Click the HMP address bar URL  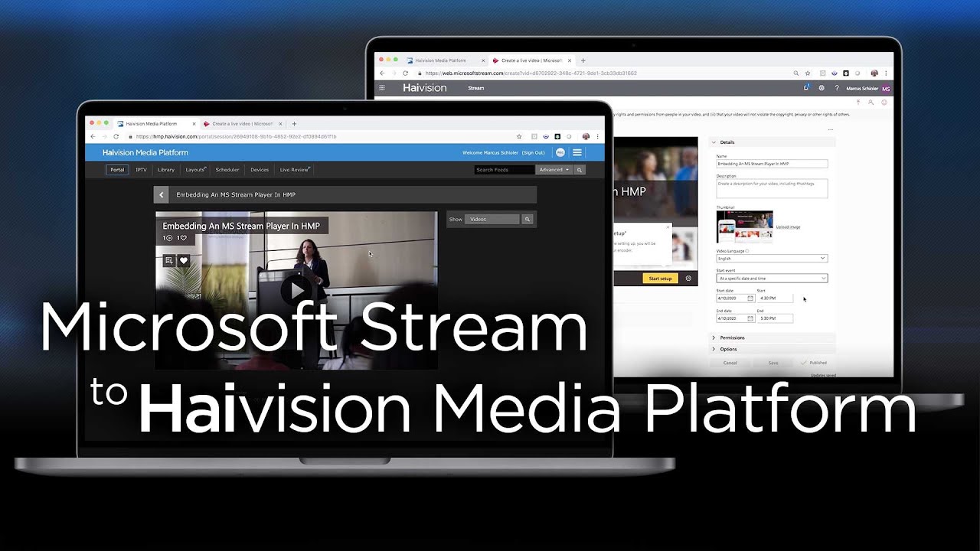236,136
